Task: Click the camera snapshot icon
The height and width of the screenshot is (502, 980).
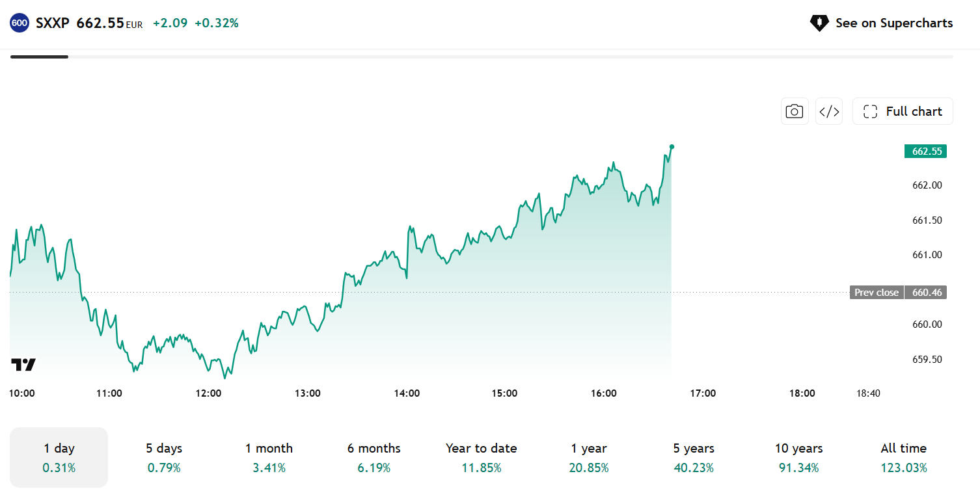Action: click(795, 111)
